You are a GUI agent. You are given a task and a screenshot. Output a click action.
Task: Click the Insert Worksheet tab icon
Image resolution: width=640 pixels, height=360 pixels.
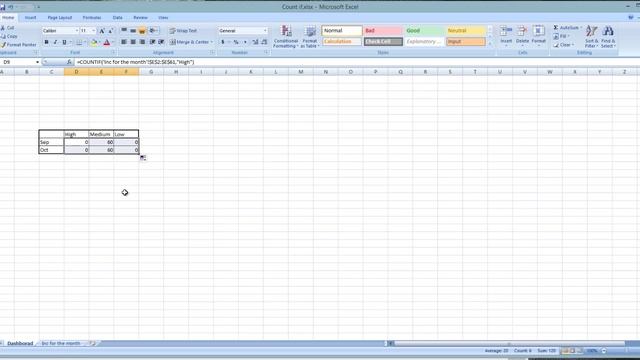point(93,343)
